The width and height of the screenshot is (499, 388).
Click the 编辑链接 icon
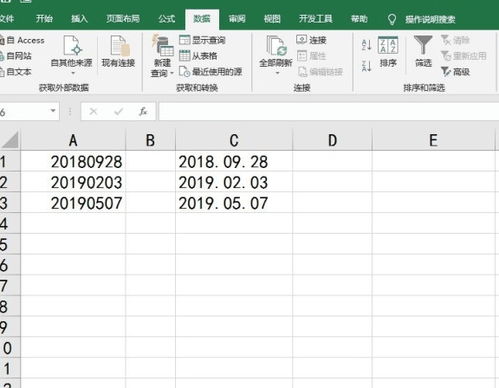click(302, 71)
